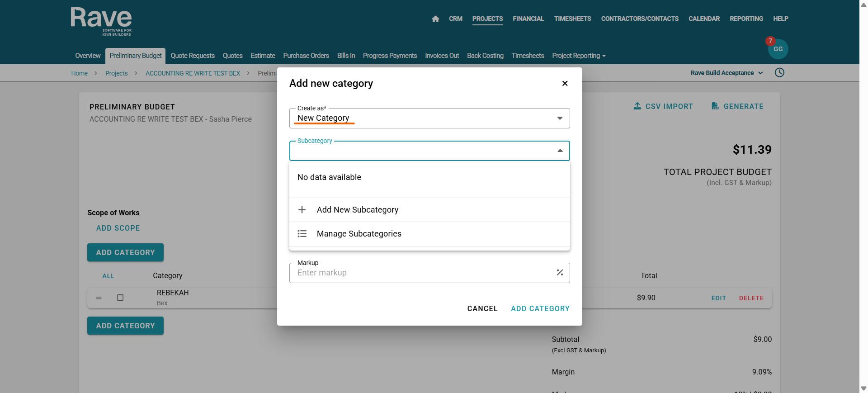Click the plus icon for new subcategory

(302, 210)
